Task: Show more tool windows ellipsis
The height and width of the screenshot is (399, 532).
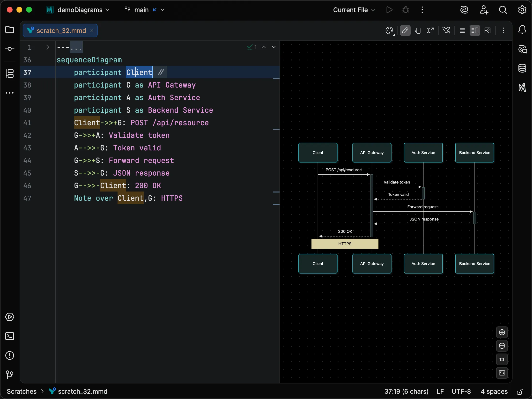Action: click(x=10, y=93)
